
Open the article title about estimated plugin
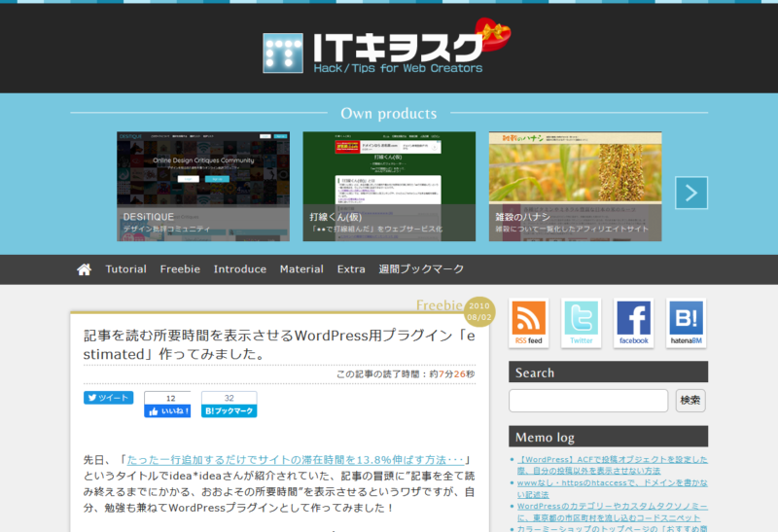279,344
